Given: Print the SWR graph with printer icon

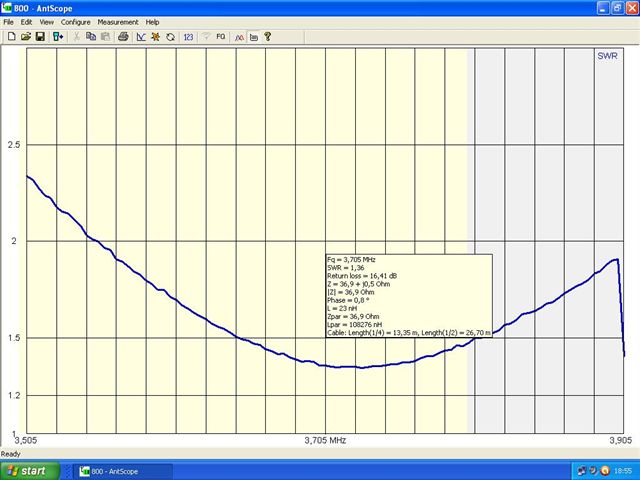Looking at the screenshot, I should point(123,37).
